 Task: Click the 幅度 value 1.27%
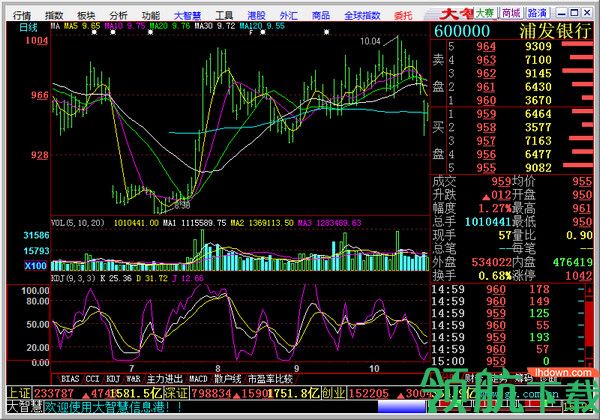(x=495, y=208)
